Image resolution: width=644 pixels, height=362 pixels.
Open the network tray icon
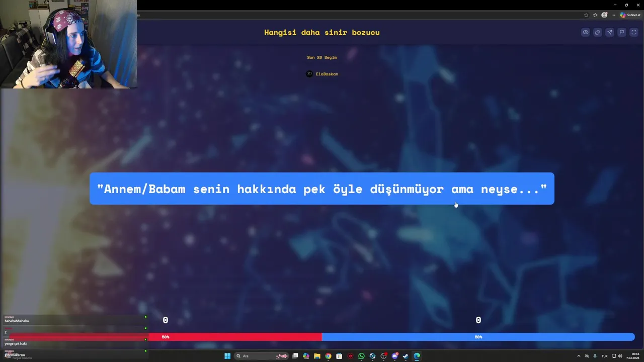point(614,356)
